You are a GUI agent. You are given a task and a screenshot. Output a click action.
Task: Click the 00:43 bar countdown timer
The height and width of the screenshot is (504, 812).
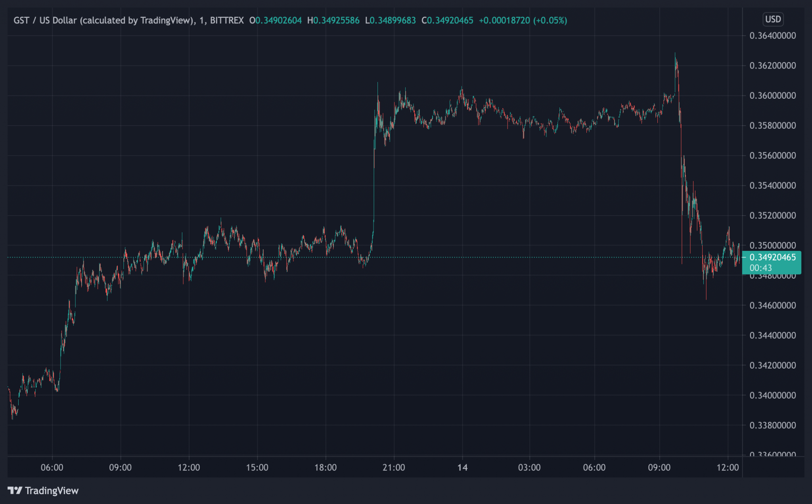point(760,268)
